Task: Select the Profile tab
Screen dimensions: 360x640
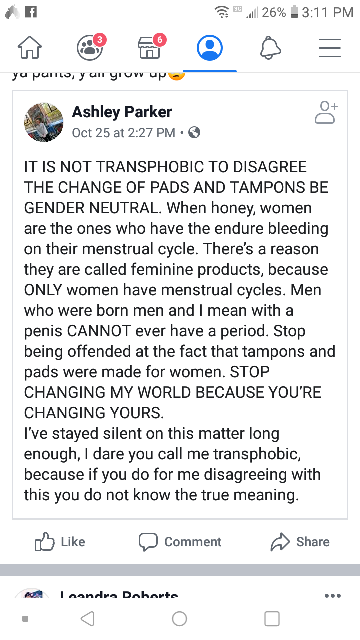Action: coord(210,48)
